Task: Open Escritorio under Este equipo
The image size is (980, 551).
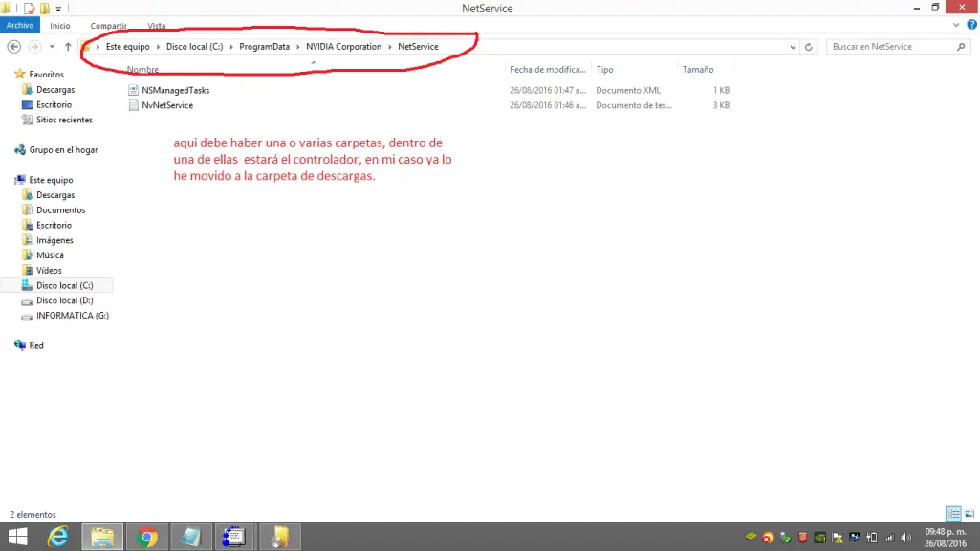Action: tap(54, 225)
